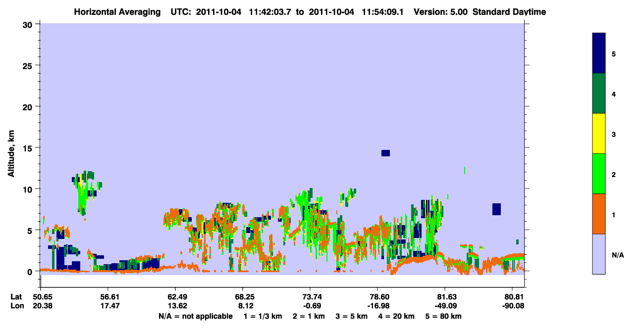Screen dimensions: 644x330
Task: Click the isolated dark blue block near 14 km altitude
Action: pos(385,153)
